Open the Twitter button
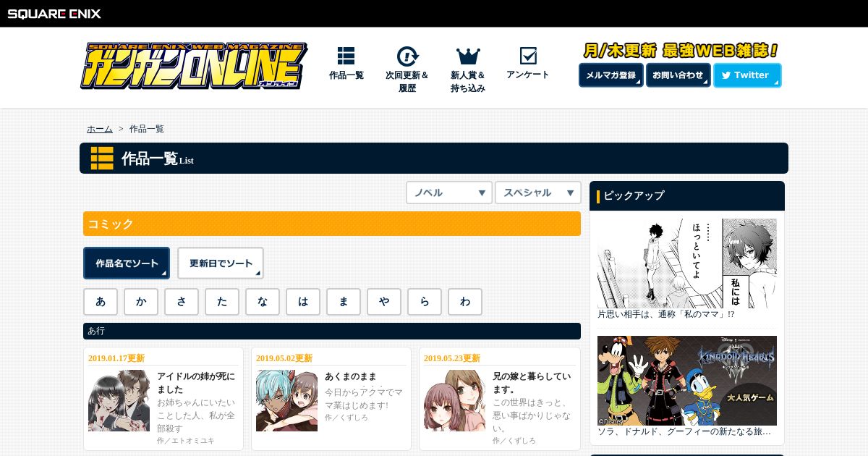The height and width of the screenshot is (456, 868). 747,75
